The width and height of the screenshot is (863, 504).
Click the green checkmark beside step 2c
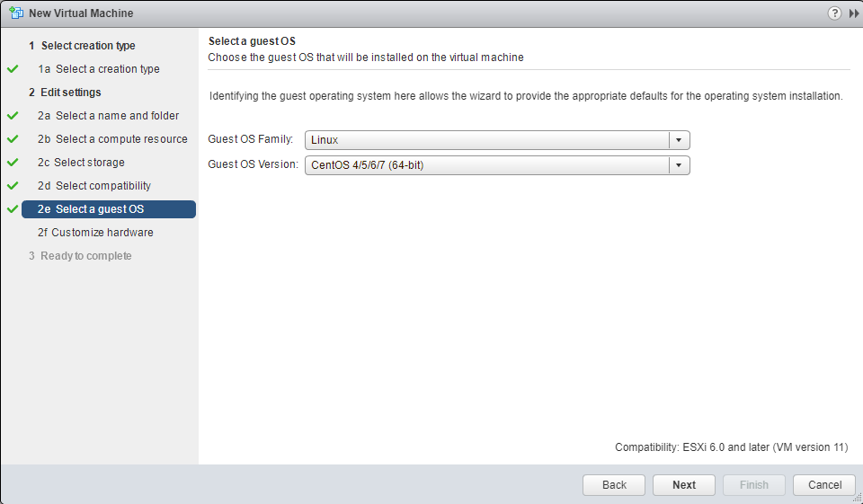[x=13, y=163]
